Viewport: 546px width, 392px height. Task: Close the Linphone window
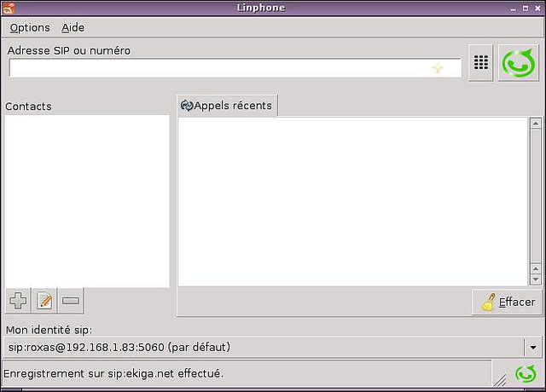point(538,8)
